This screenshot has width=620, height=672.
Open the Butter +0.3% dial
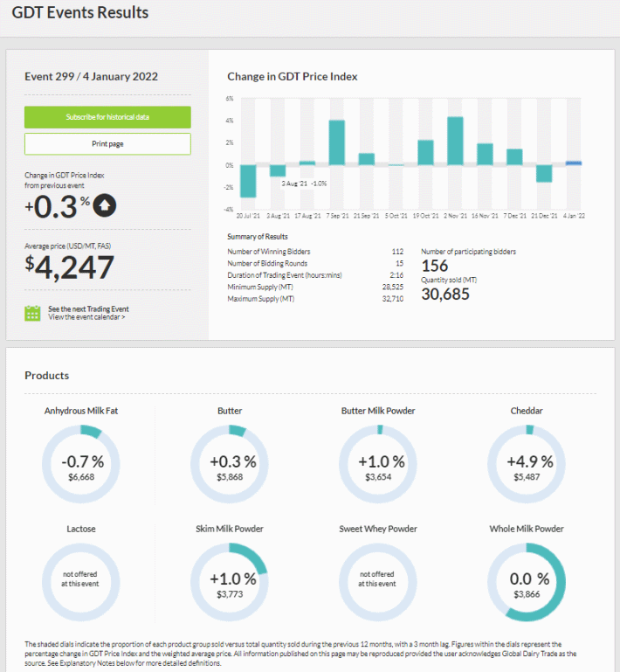point(230,464)
